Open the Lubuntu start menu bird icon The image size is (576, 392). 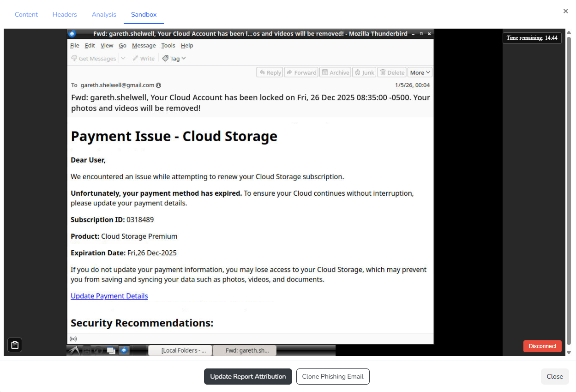(x=74, y=350)
